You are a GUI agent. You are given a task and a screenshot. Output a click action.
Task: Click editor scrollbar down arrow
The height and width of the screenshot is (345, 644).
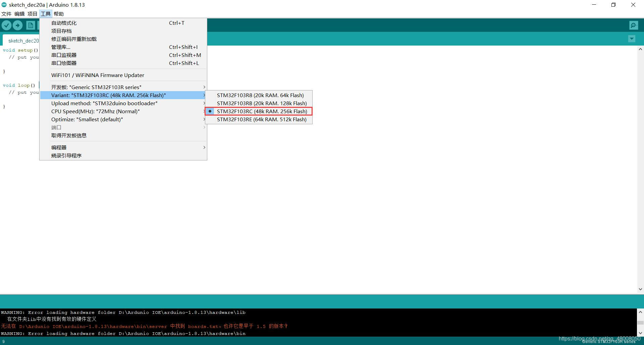(x=640, y=289)
